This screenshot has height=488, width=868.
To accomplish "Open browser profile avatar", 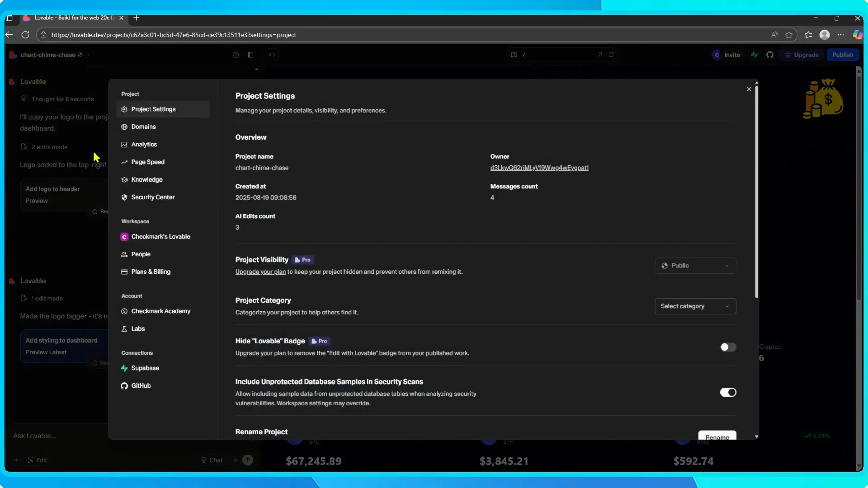I will click(825, 35).
